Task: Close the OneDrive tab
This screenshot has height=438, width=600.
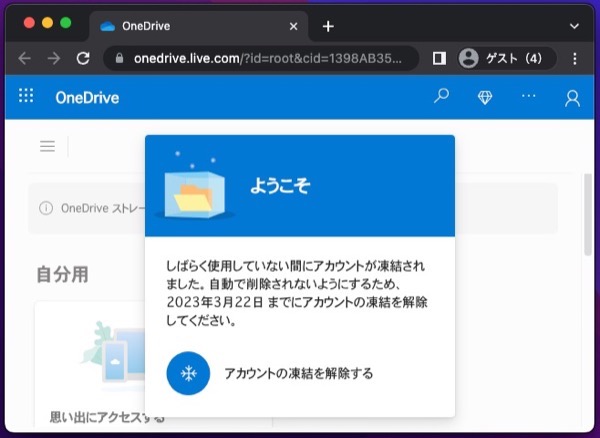Action: pyautogui.click(x=293, y=26)
